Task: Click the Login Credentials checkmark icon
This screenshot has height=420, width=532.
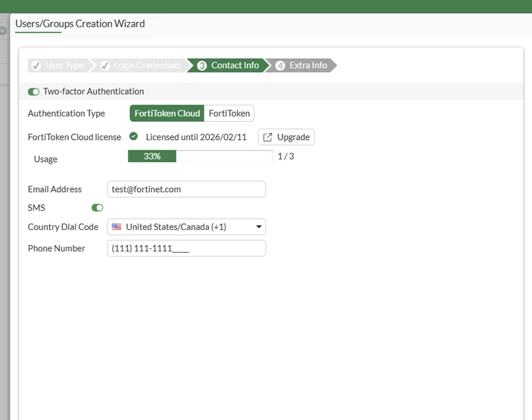Action: point(105,66)
